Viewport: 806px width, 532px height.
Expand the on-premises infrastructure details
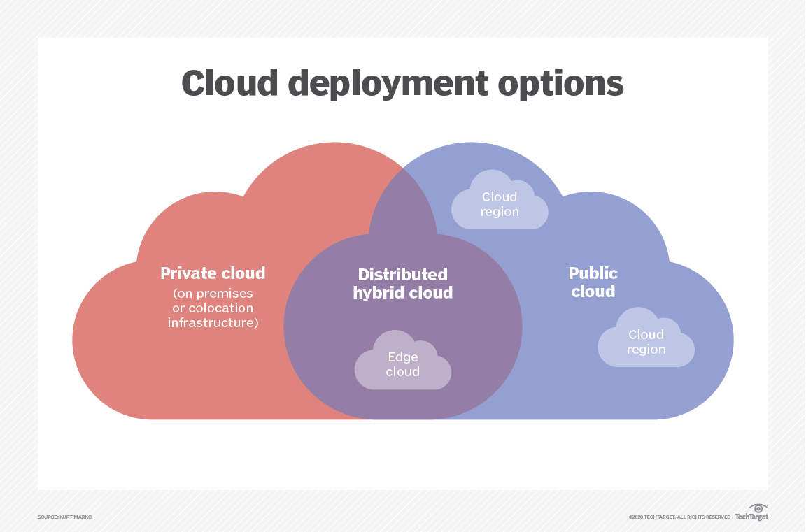(x=212, y=308)
